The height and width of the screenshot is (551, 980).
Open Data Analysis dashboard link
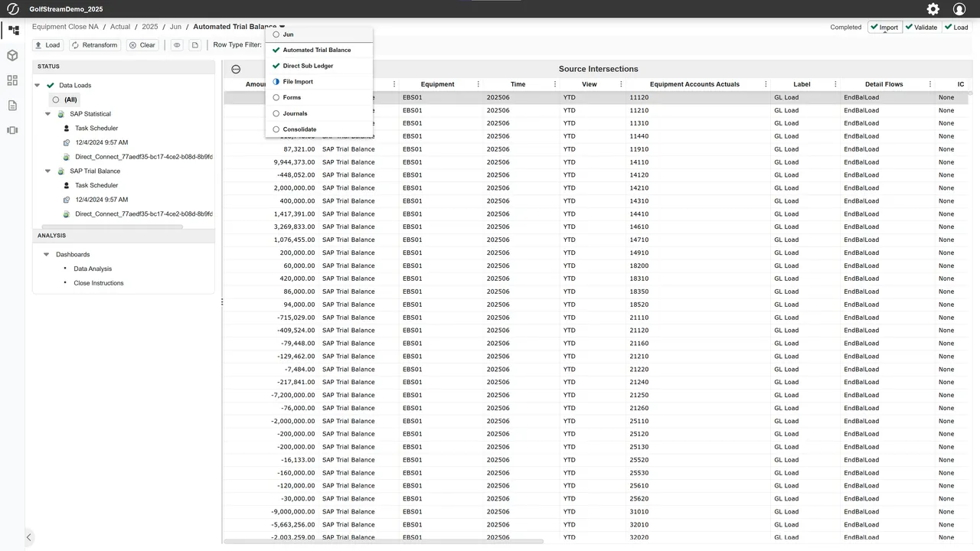(x=93, y=269)
